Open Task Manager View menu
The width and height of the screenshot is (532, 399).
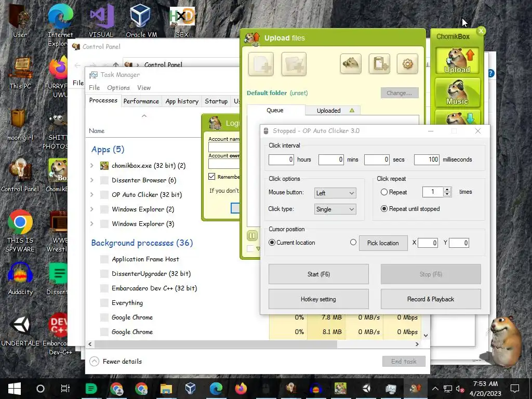pos(144,87)
